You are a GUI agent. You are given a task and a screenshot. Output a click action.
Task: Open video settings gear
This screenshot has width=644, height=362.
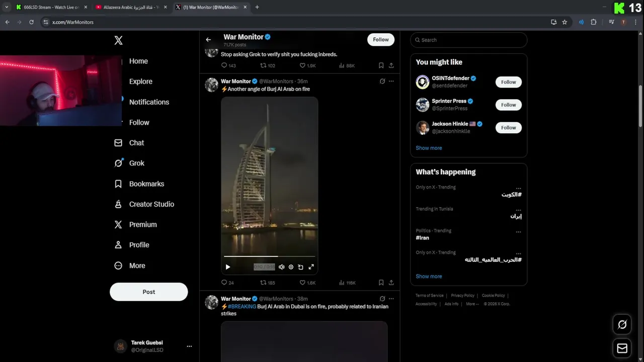pos(291,267)
